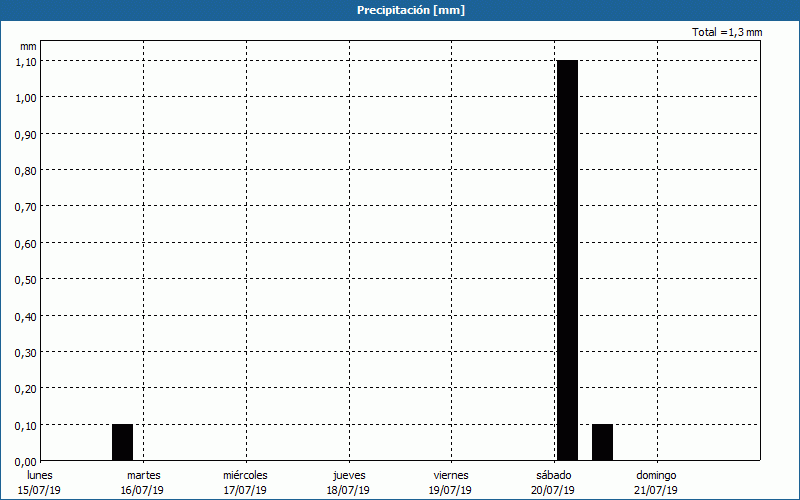Click the 'martes' day label

point(144,475)
